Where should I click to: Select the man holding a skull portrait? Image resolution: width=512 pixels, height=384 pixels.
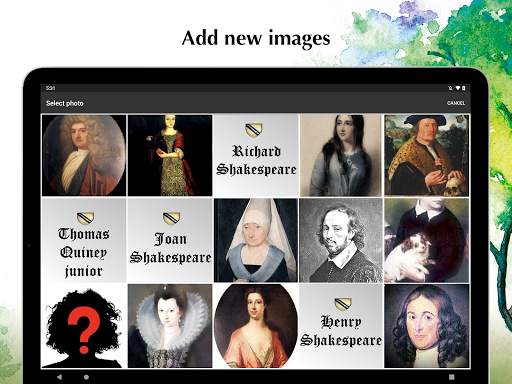(x=427, y=155)
